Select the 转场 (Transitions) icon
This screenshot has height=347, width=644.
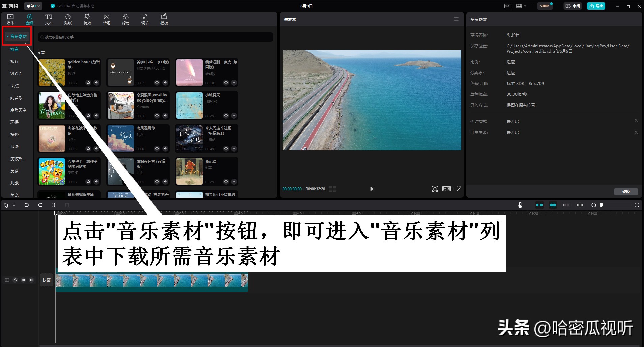106,19
